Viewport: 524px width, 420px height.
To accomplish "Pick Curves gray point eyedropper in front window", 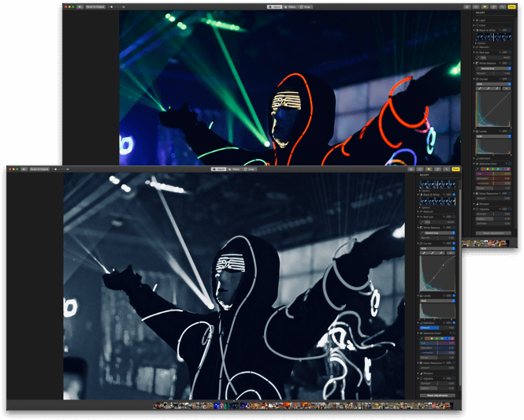I will (x=433, y=253).
